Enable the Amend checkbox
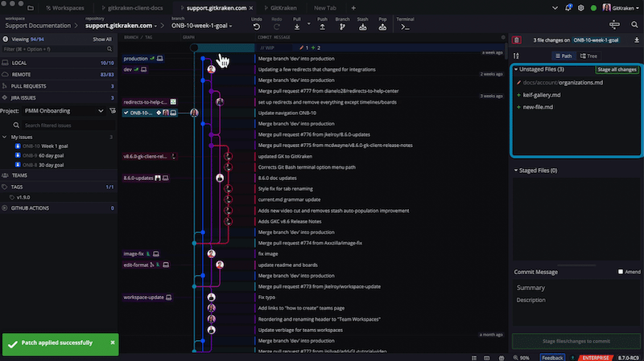The image size is (644, 361). click(621, 272)
